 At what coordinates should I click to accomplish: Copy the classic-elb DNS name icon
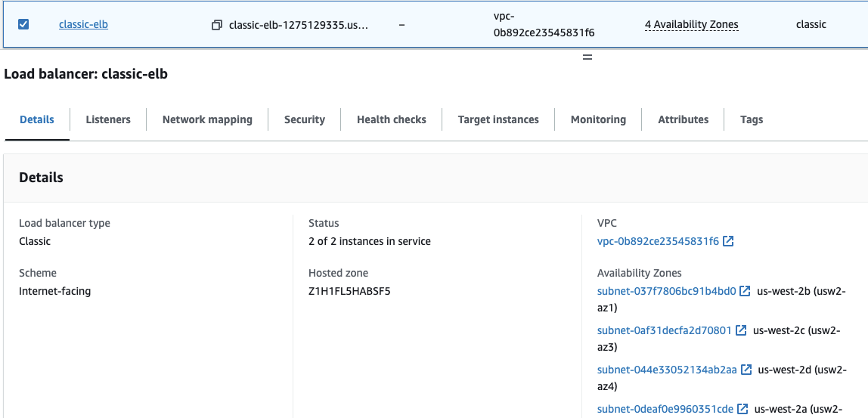217,25
